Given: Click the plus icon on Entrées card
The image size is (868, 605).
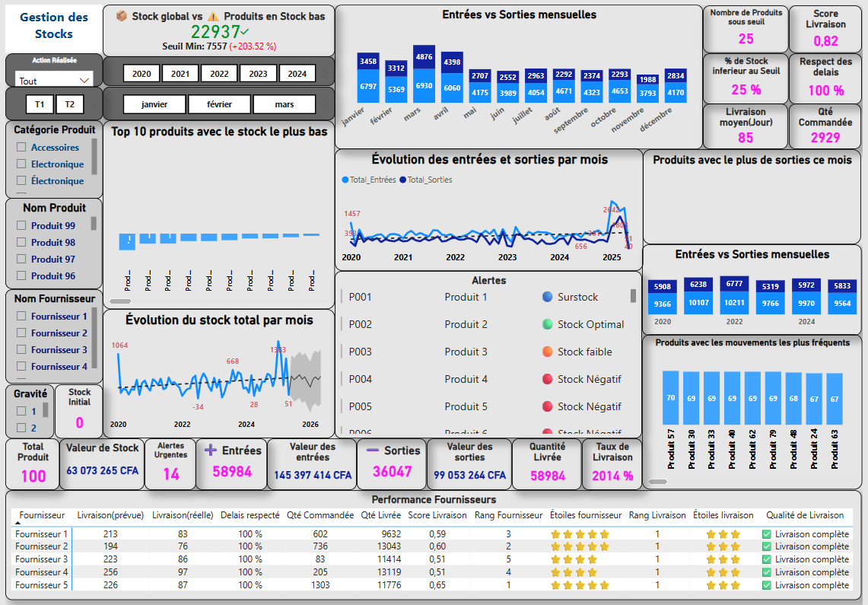Looking at the screenshot, I should click(211, 450).
